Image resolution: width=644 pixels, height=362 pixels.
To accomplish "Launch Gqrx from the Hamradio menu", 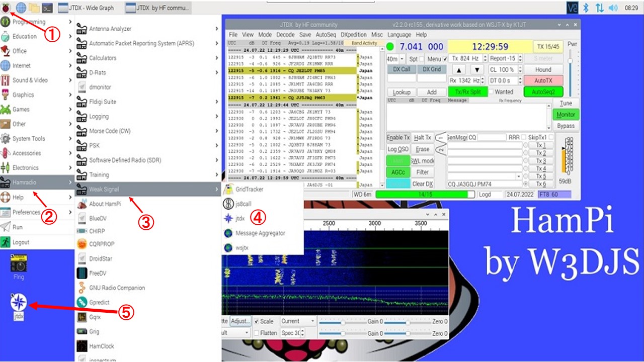I will point(148,317).
